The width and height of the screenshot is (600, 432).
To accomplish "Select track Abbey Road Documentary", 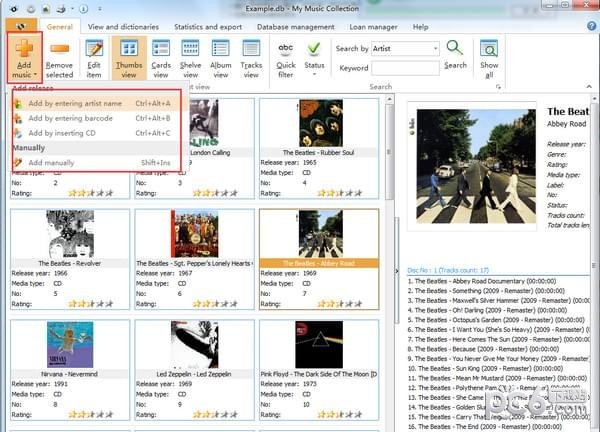I will [482, 281].
